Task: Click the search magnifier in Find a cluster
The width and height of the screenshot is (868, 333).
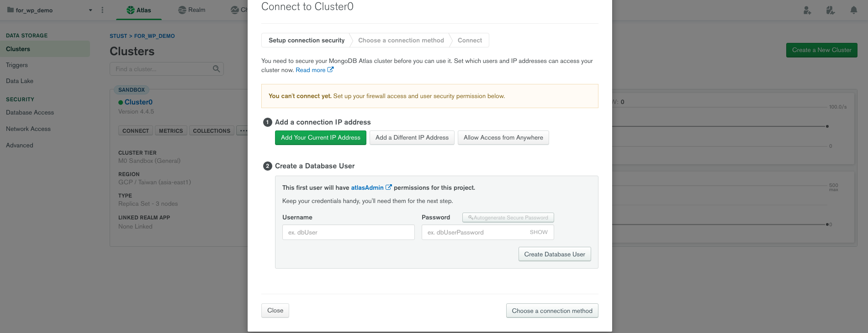Action: [216, 69]
